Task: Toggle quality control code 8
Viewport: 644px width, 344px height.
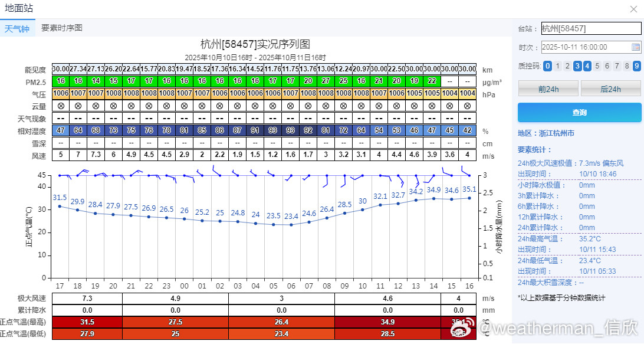Action: point(627,65)
